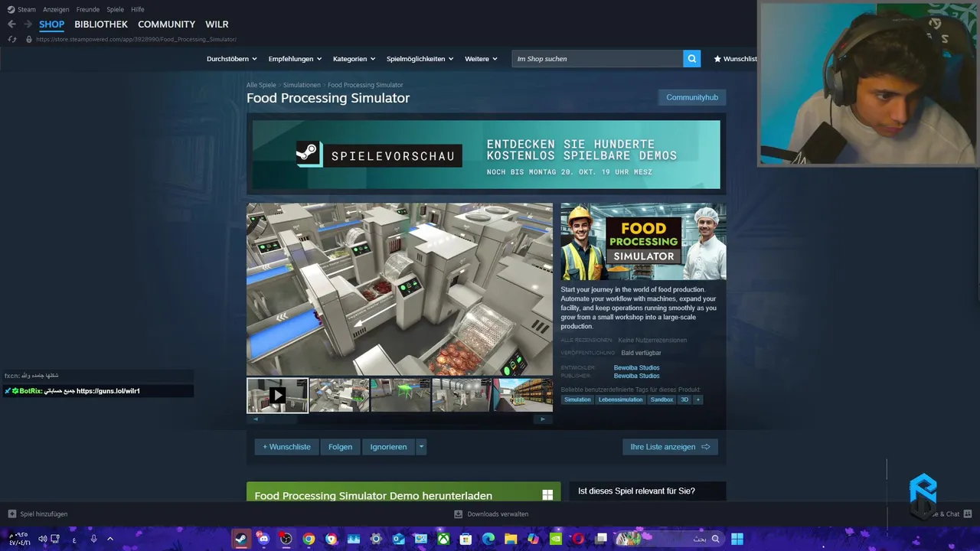980x551 pixels.
Task: Play the trailer video thumbnail
Action: 277,395
